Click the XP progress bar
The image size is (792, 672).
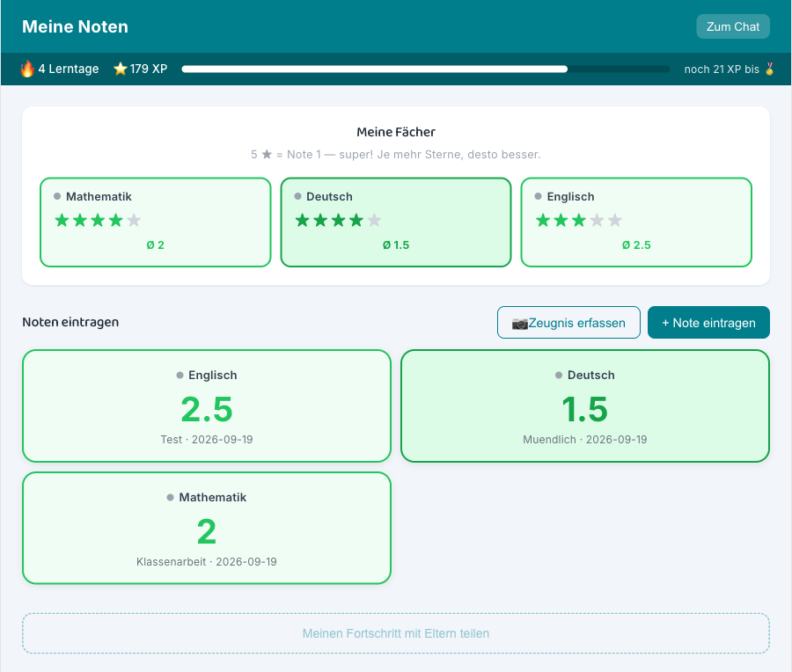pos(425,69)
